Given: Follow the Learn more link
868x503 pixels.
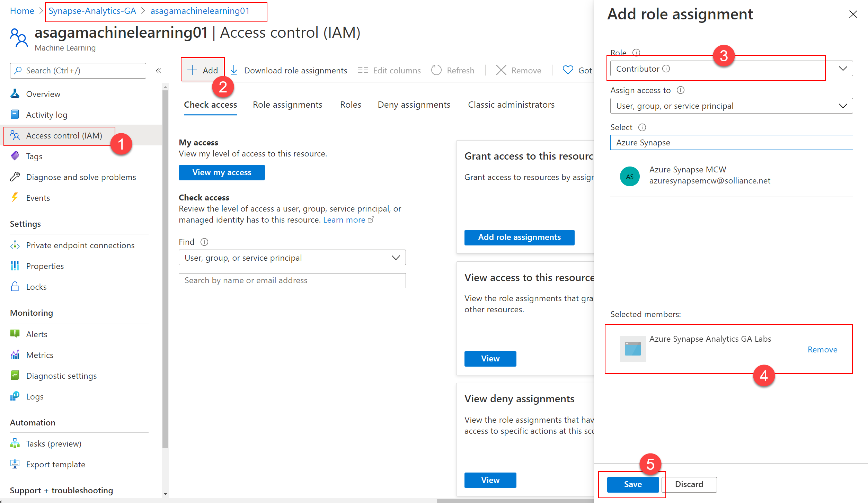Looking at the screenshot, I should [x=348, y=220].
